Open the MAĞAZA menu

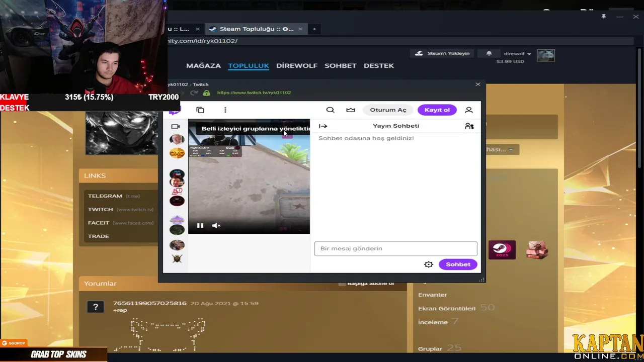[x=203, y=66]
